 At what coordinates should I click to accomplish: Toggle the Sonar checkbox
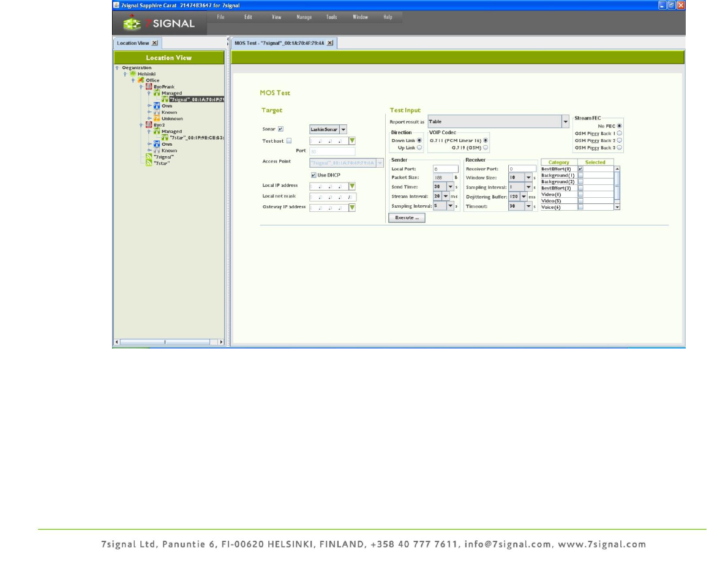280,129
